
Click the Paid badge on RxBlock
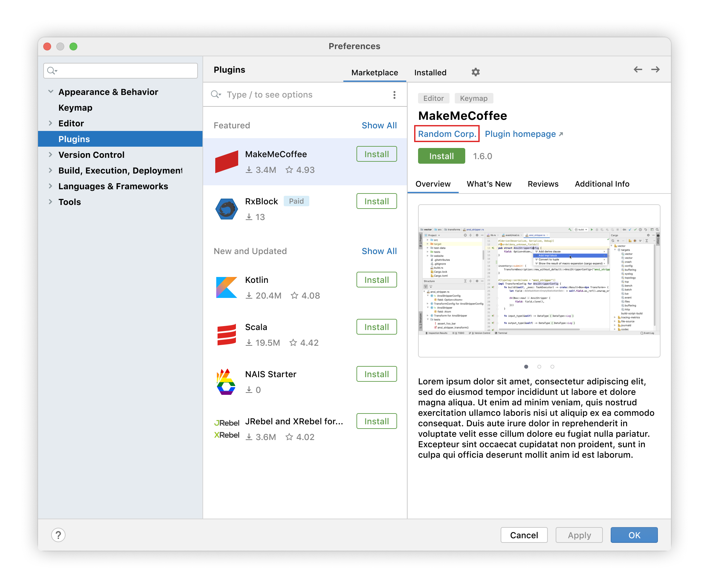(x=296, y=201)
